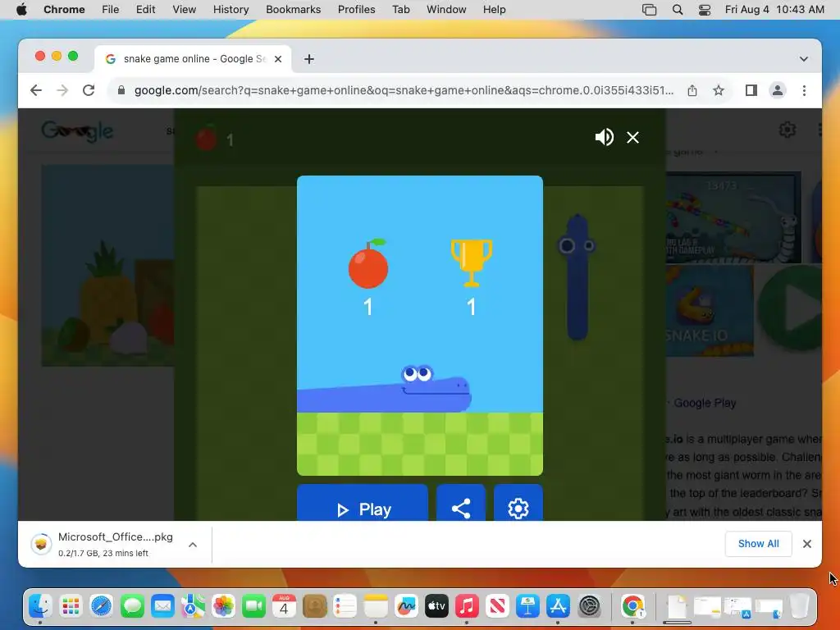Open Messages from the dock

point(132,606)
